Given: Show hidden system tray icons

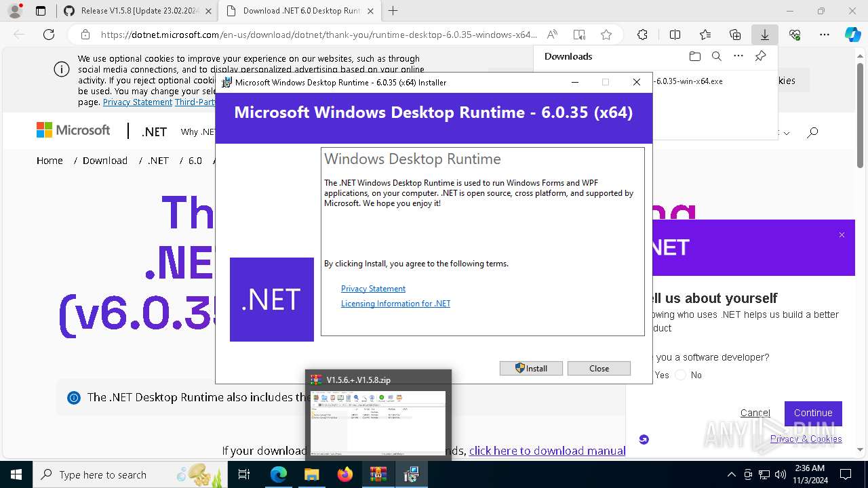Looking at the screenshot, I should click(731, 474).
